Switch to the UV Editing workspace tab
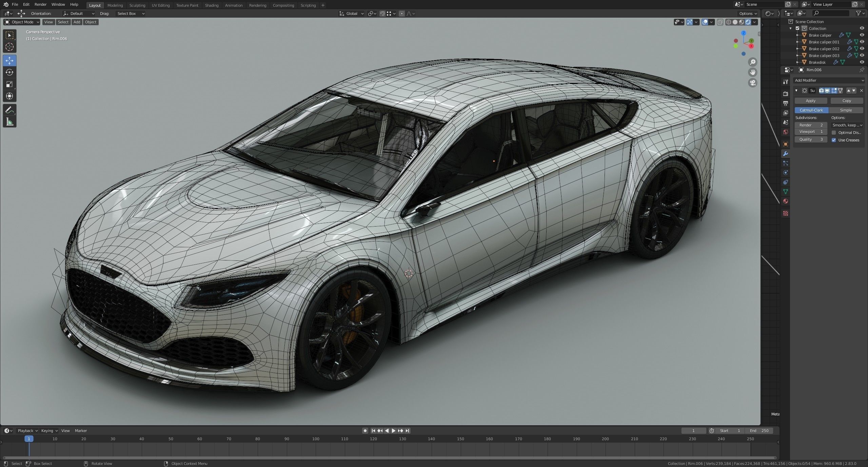Viewport: 868px width, 467px height. [x=160, y=5]
